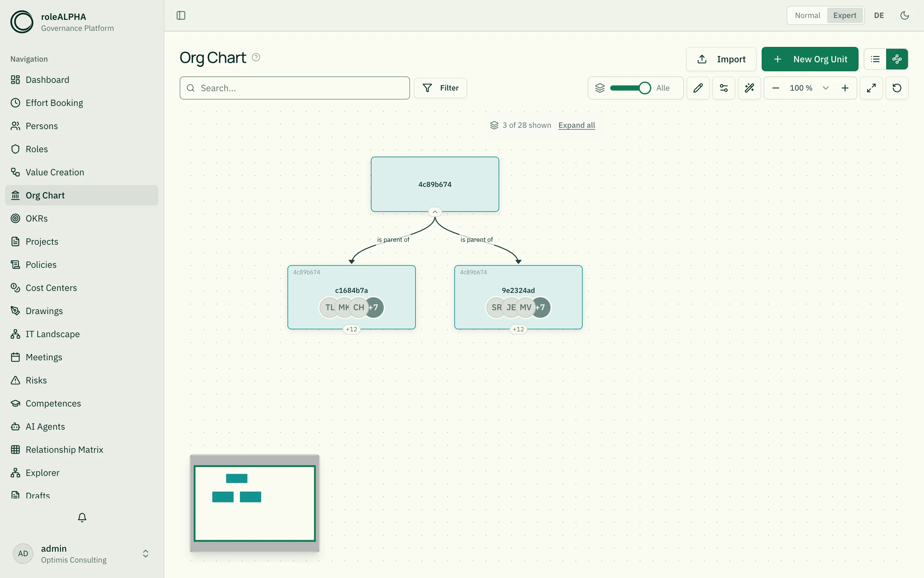Click the magic wand auto-layout icon
The width and height of the screenshot is (924, 578).
(x=749, y=88)
